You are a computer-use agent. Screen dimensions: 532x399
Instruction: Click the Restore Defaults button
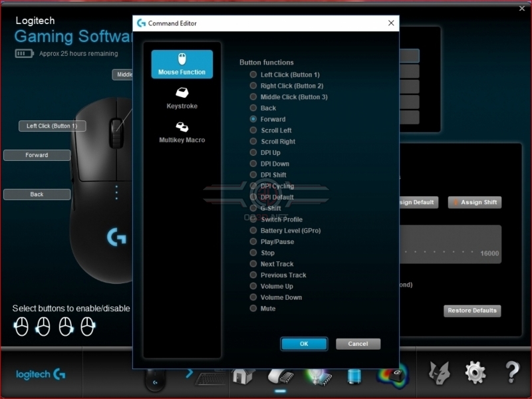coord(472,311)
